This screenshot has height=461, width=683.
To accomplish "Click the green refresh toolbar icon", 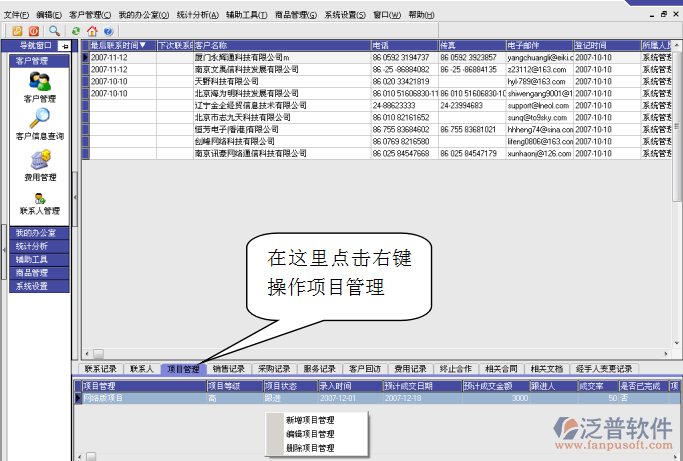I will pos(77,31).
